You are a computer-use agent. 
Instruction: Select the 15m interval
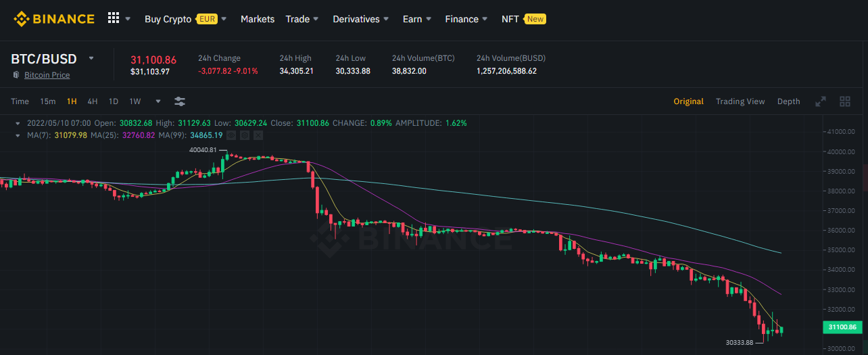[x=47, y=101]
